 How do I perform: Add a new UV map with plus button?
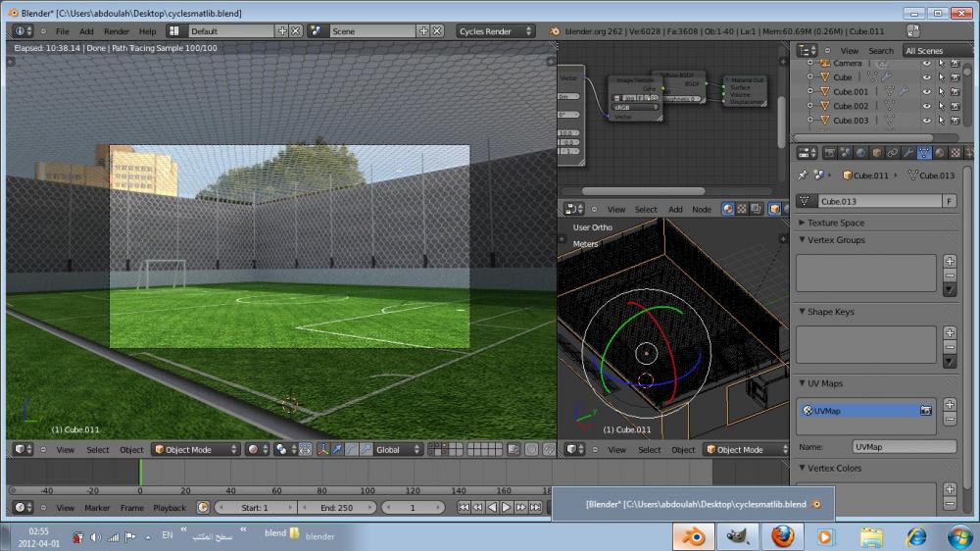950,404
